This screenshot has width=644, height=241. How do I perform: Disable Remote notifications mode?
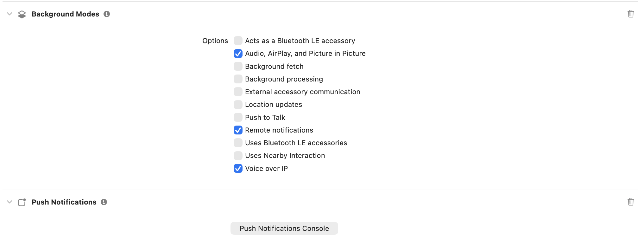238,130
